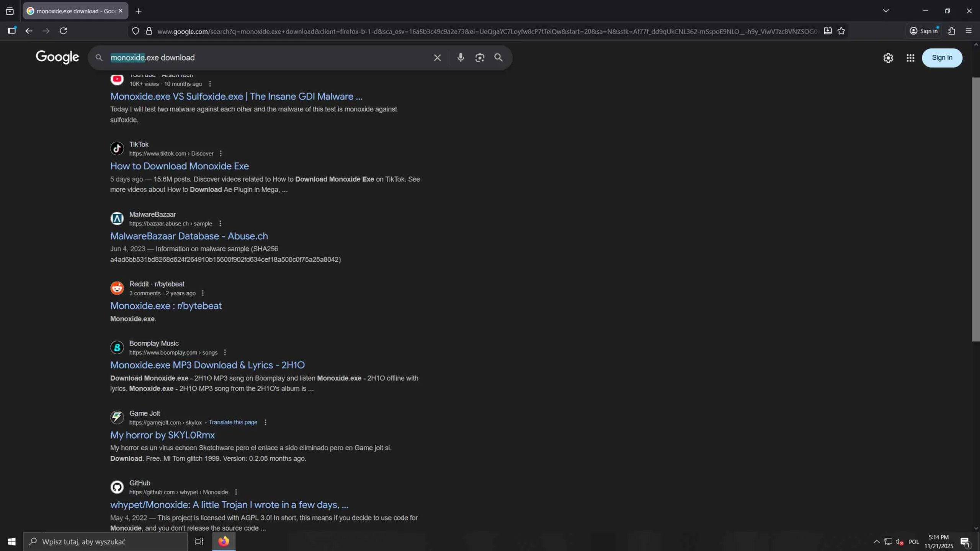Clear the search box with X
The height and width of the screenshot is (551, 980).
(437, 57)
